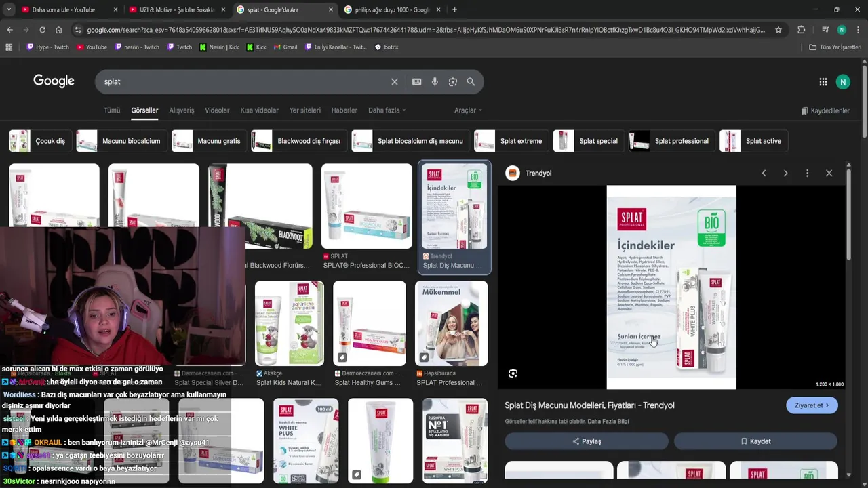This screenshot has width=868, height=488.
Task: Go back to the previous page
Action: [9, 30]
